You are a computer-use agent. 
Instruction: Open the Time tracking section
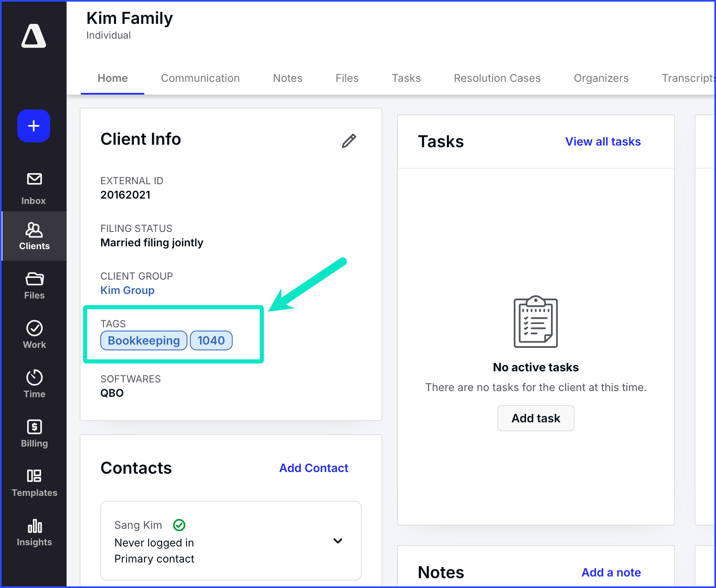tap(34, 384)
